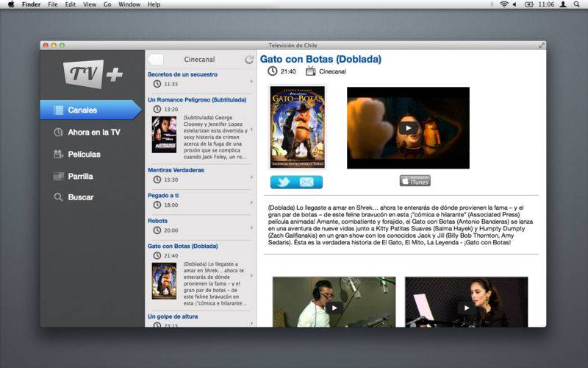
Task: Click the Un Romance Peligroso poster thumbnail
Action: (x=164, y=135)
